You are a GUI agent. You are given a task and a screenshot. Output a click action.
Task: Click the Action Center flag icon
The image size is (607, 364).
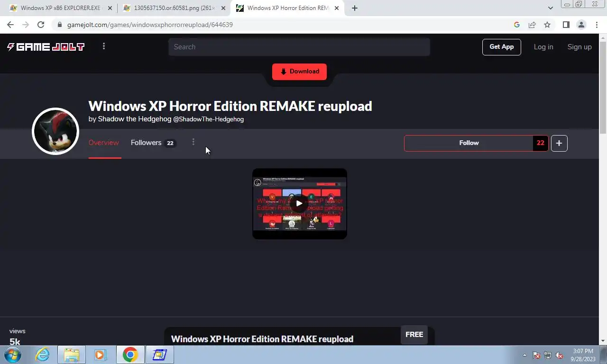pos(536,355)
